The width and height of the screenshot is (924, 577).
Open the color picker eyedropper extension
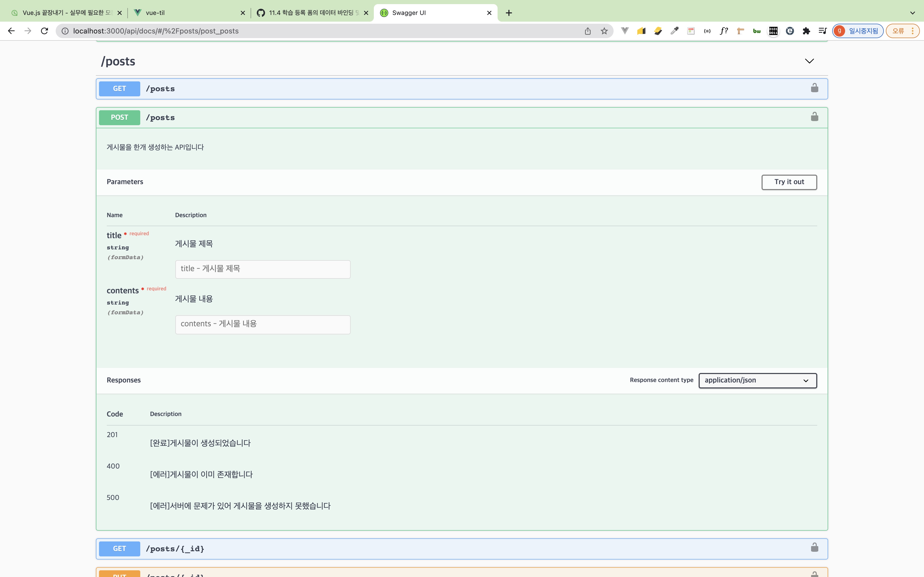point(674,31)
